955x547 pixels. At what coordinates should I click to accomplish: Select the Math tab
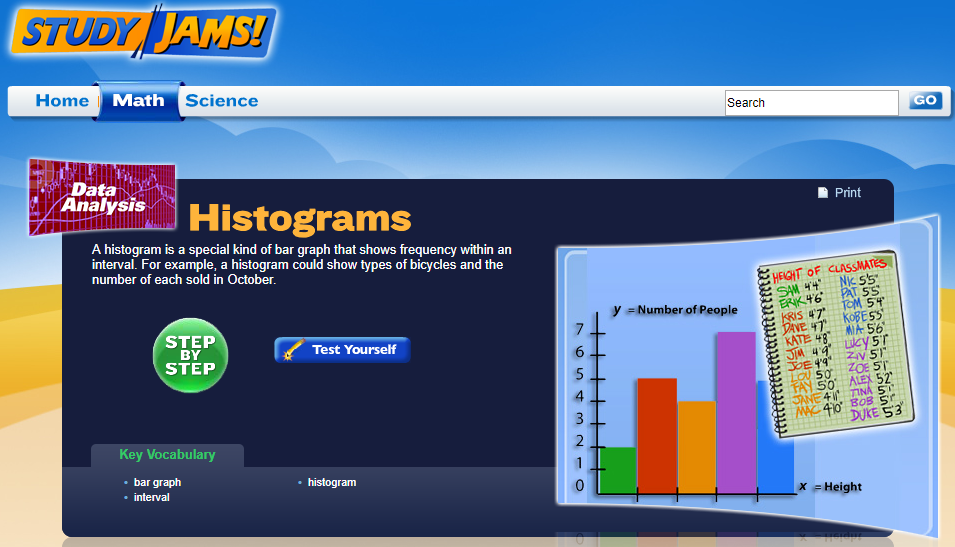138,101
